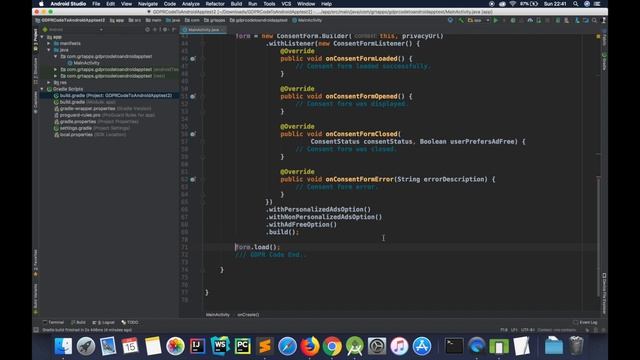Expand the test package node
Image resolution: width=640 pixels, height=360 pixels.
coord(55,76)
